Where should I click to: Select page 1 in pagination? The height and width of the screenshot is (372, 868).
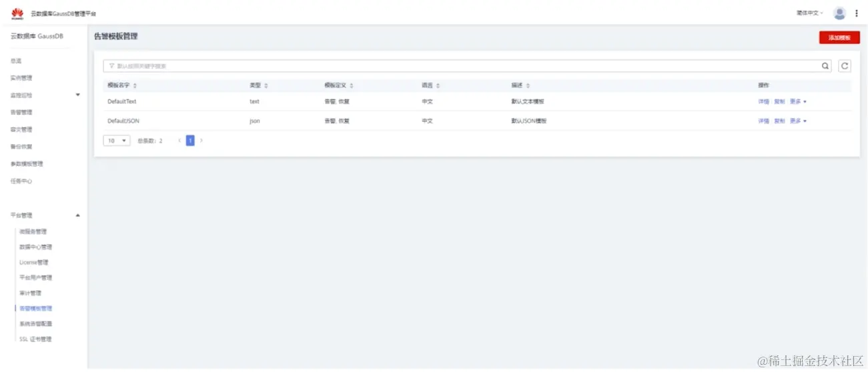190,141
